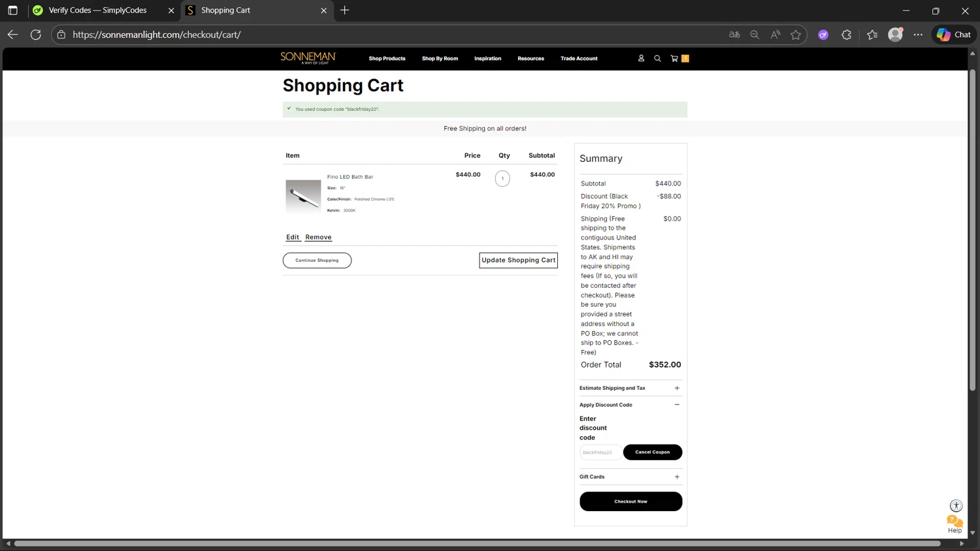Image resolution: width=980 pixels, height=551 pixels.
Task: Open browser Settings and more menu
Action: [918, 35]
